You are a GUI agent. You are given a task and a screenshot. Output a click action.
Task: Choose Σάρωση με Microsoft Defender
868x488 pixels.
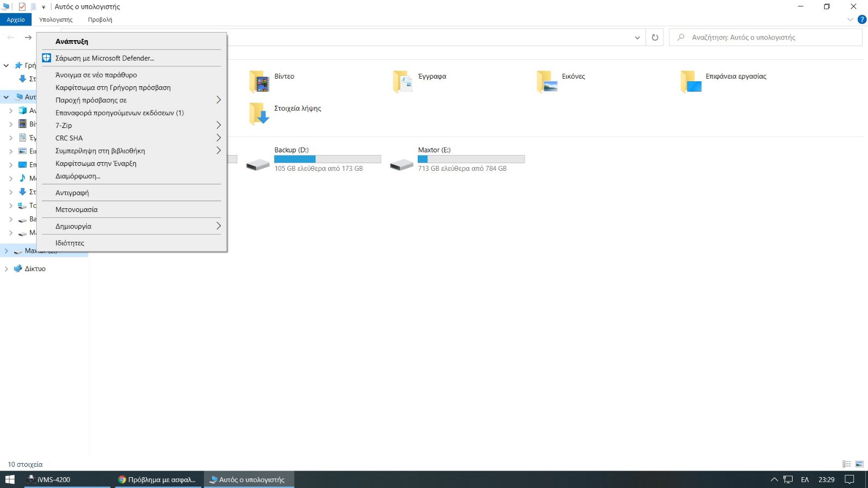pos(105,58)
